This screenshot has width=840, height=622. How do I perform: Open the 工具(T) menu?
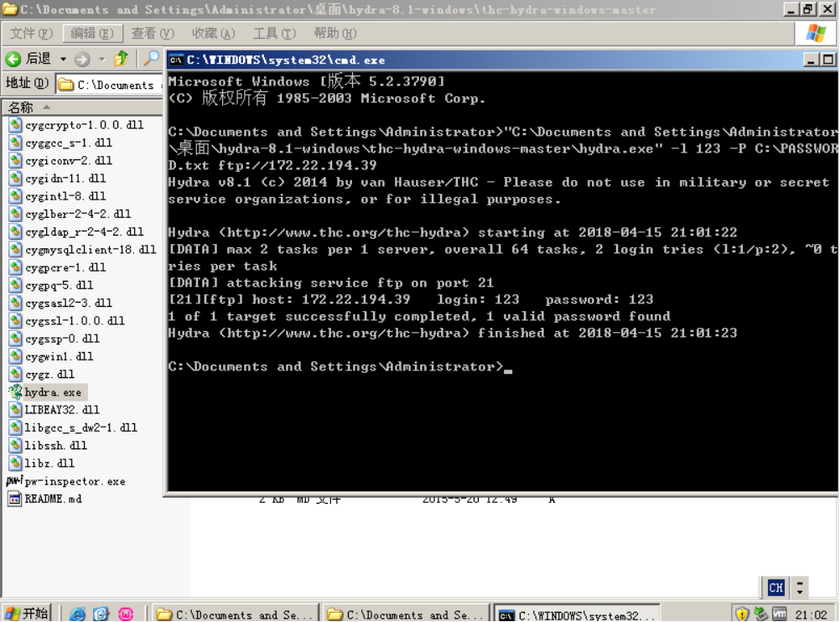click(274, 34)
